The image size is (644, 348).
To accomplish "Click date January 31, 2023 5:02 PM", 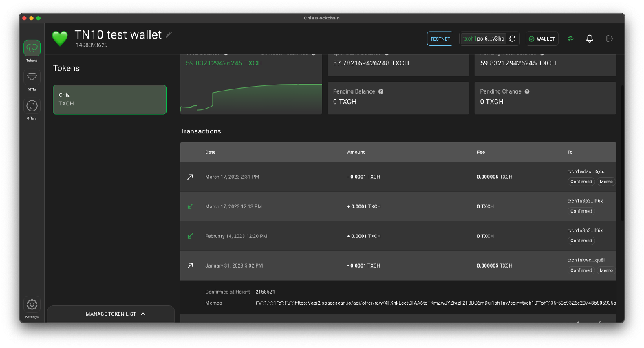I will pos(234,265).
